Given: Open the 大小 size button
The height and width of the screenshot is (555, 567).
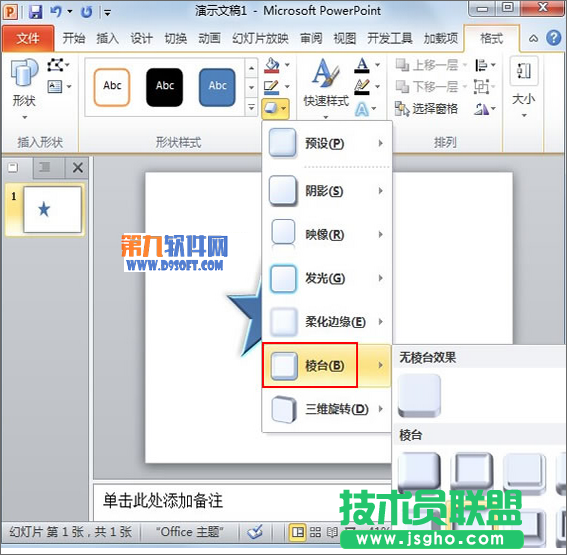Looking at the screenshot, I should coord(524,88).
